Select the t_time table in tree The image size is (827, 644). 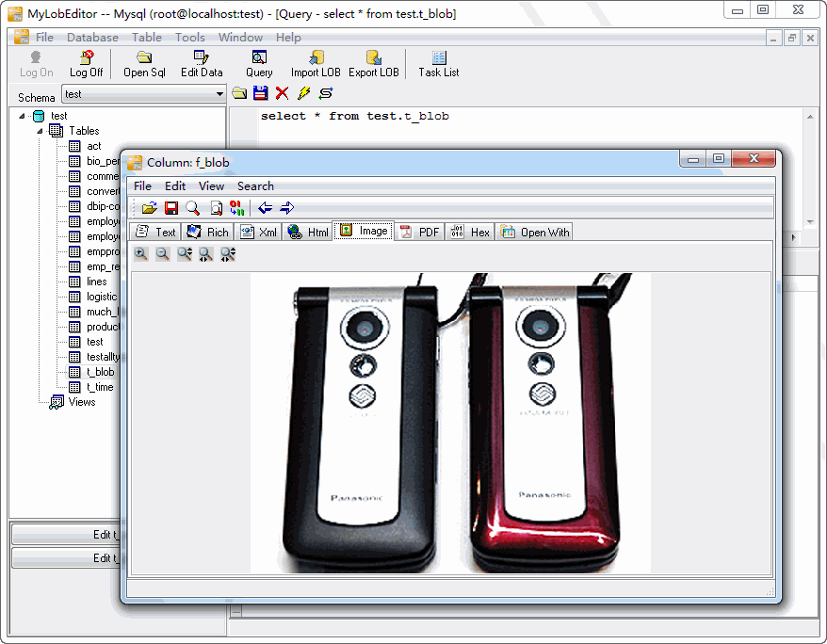[100, 387]
